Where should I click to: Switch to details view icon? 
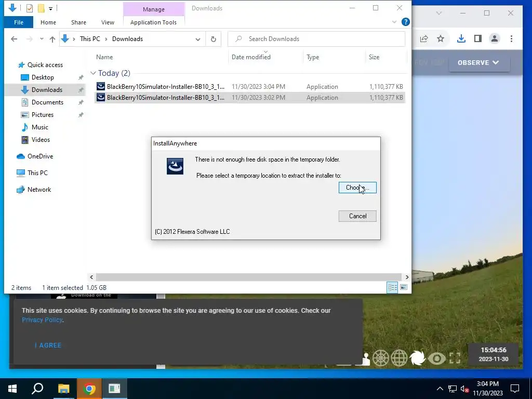pos(393,288)
